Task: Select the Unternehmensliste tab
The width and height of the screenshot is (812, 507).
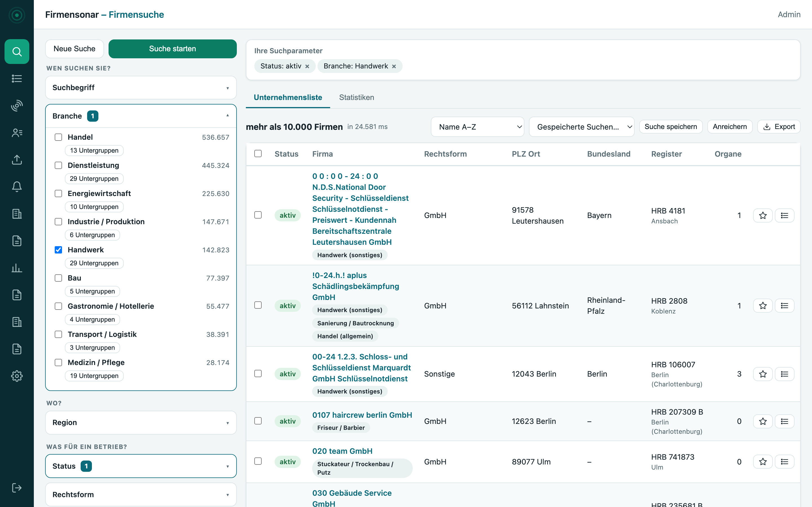Action: 288,97
